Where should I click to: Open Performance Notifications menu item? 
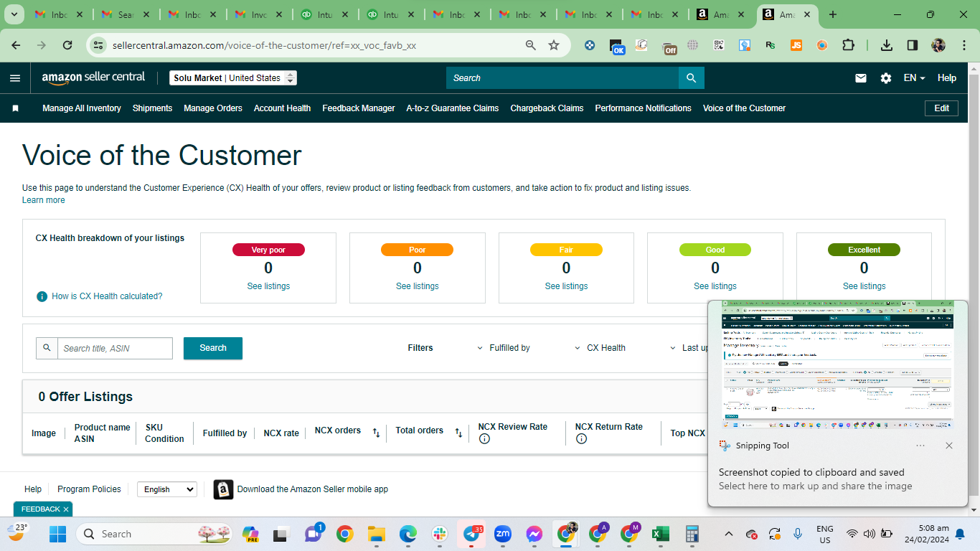coord(643,108)
